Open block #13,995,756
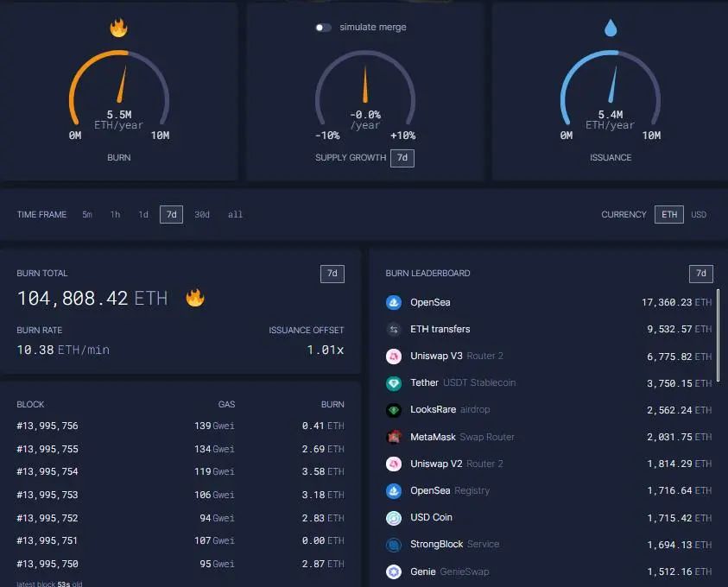This screenshot has height=587, width=728. point(180,426)
